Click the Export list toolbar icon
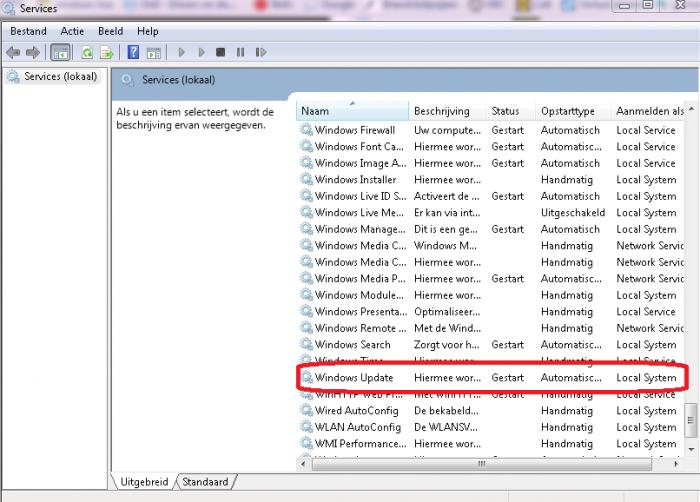The image size is (700, 502). [x=107, y=53]
